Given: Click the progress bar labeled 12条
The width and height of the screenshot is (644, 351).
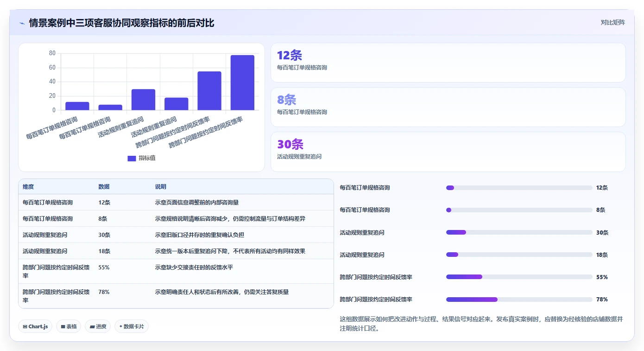Looking at the screenshot, I should tap(519, 188).
